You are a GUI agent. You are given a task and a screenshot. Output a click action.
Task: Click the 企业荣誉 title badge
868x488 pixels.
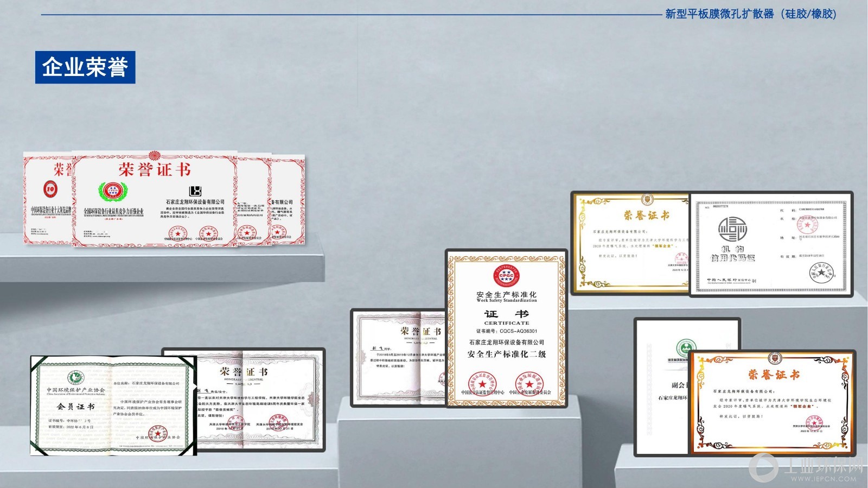point(85,67)
